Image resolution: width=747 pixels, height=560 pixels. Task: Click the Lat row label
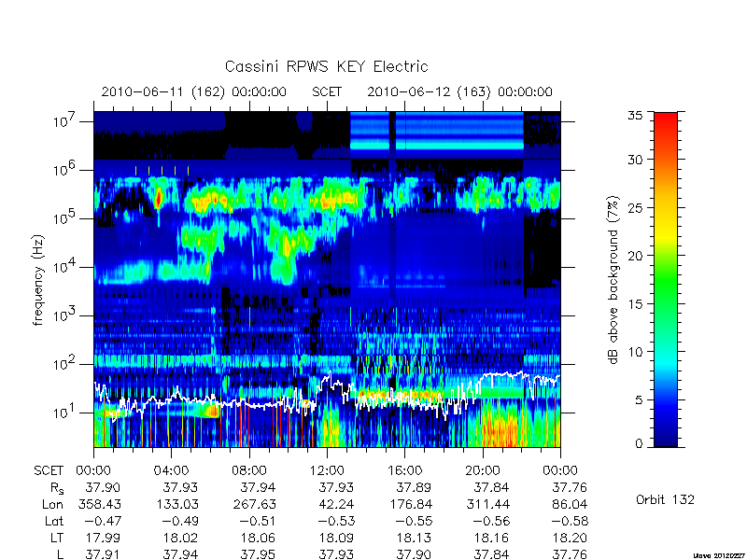(54, 521)
